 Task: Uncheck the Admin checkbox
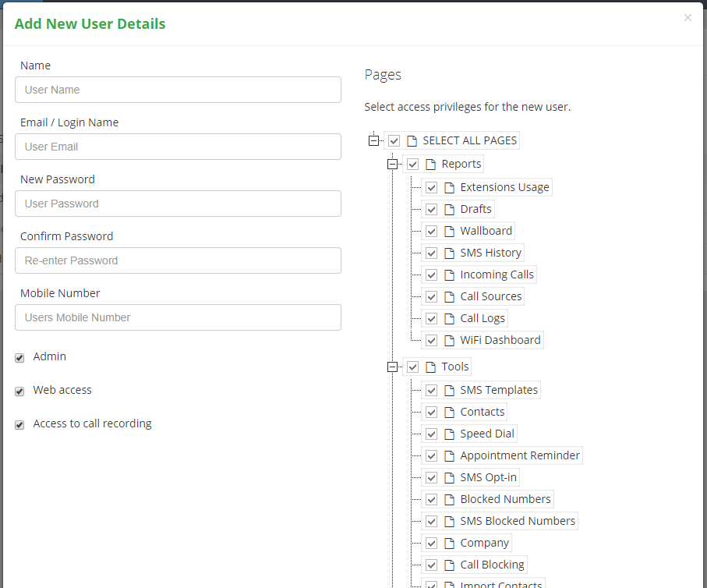tap(19, 358)
